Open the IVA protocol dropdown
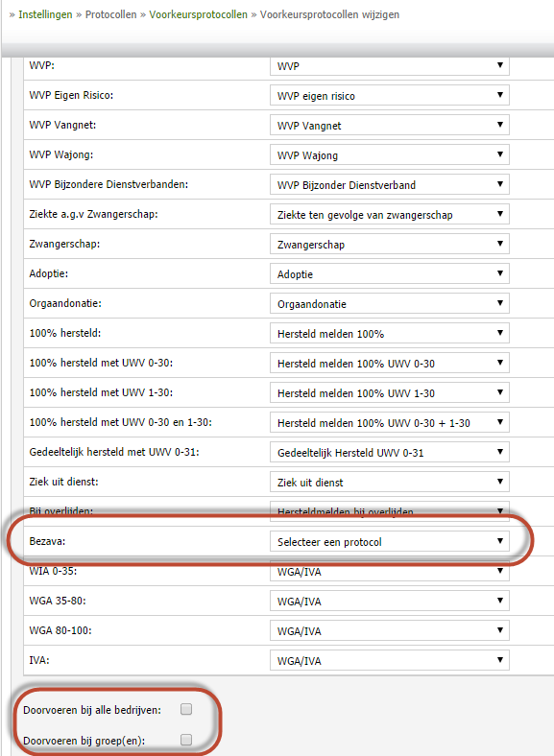Screen dimensions: 554x756 tap(390, 660)
